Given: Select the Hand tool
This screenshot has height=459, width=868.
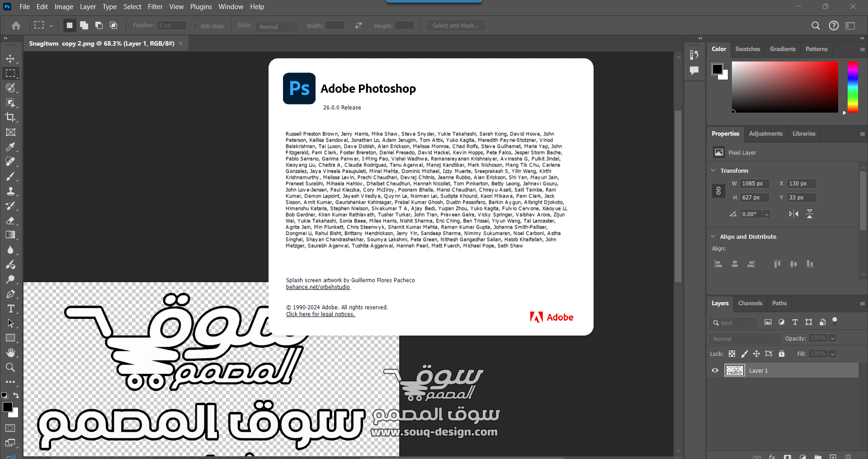Looking at the screenshot, I should pyautogui.click(x=10, y=352).
